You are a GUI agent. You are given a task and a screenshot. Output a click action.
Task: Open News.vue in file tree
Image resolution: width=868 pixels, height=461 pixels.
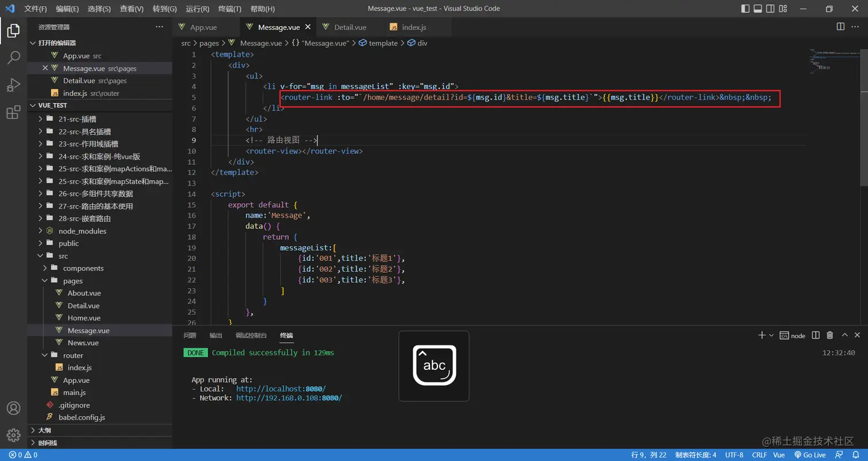[100, 343]
